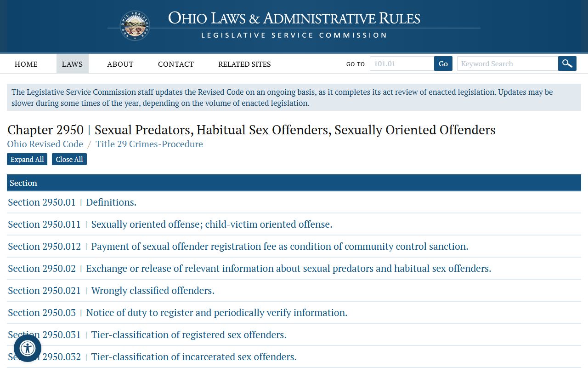Image resolution: width=588 pixels, height=368 pixels.
Task: Open Section 2950.032 Tier-classification of incarcerated offenders
Action: coord(152,356)
